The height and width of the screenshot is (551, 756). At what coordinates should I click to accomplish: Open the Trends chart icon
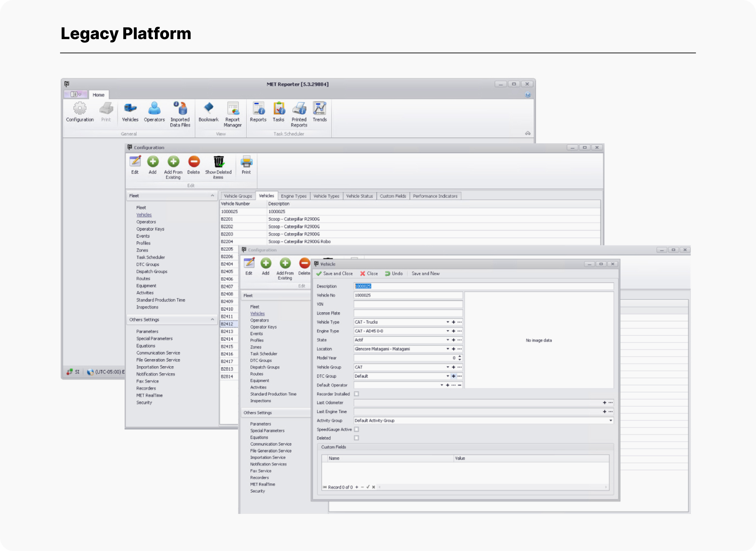319,109
